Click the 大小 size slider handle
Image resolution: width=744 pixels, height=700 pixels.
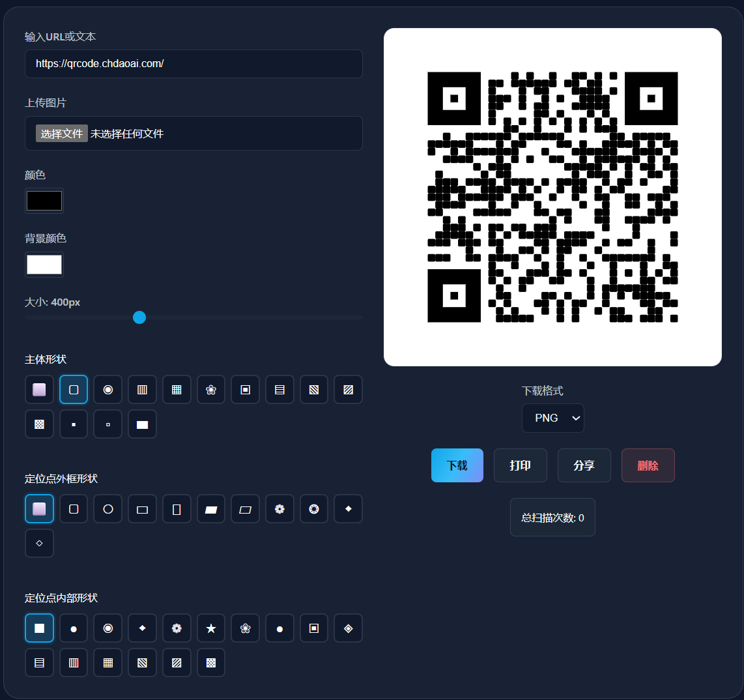click(x=139, y=317)
